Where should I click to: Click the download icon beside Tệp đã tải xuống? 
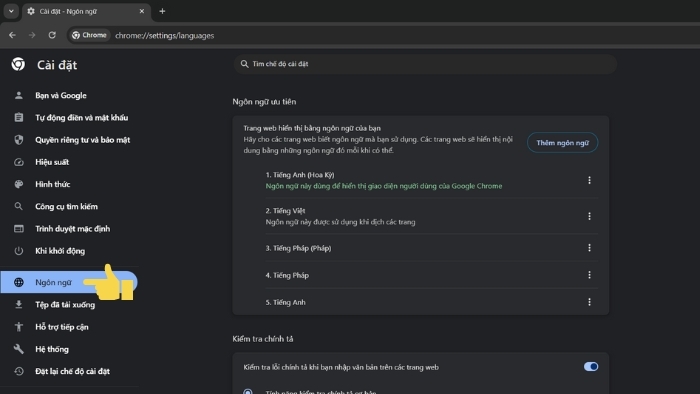pos(18,304)
